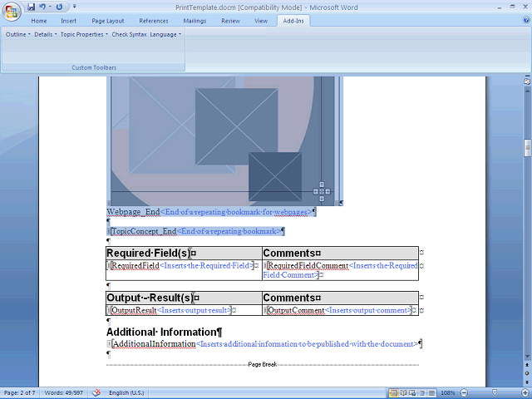Select the Add-Ins tab
This screenshot has height=399, width=532.
(293, 21)
